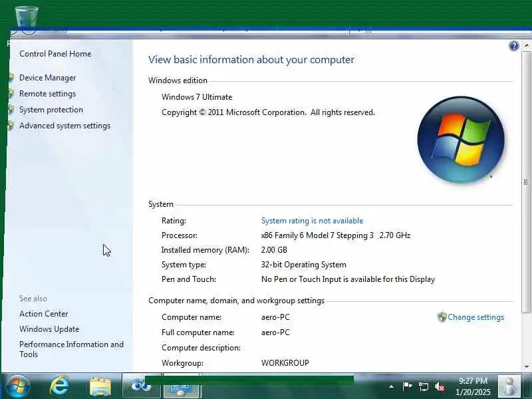Screen dimensions: 532x399
Task: Click the shield icon beside Advanced system settings
Action: click(11, 126)
